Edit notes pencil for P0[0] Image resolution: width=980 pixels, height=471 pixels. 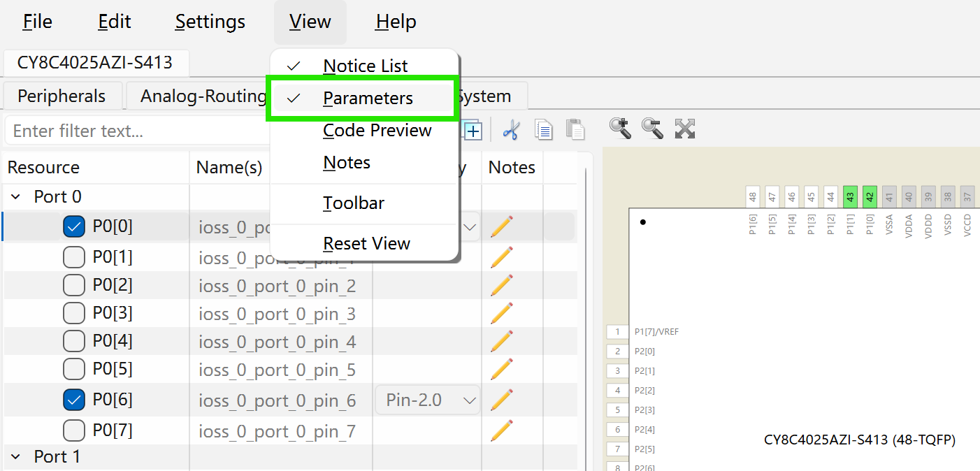coord(502,227)
